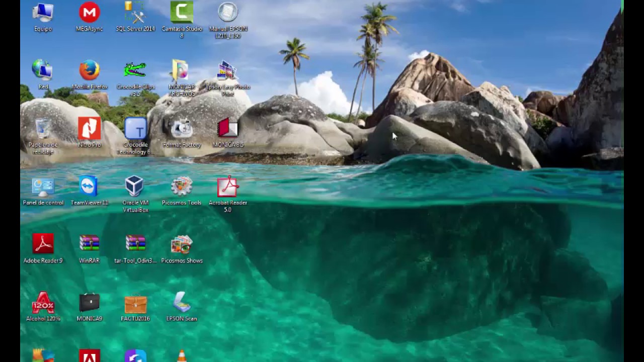Image resolution: width=644 pixels, height=362 pixels.
Task: Launch WinRAR from the desktop
Action: click(89, 244)
